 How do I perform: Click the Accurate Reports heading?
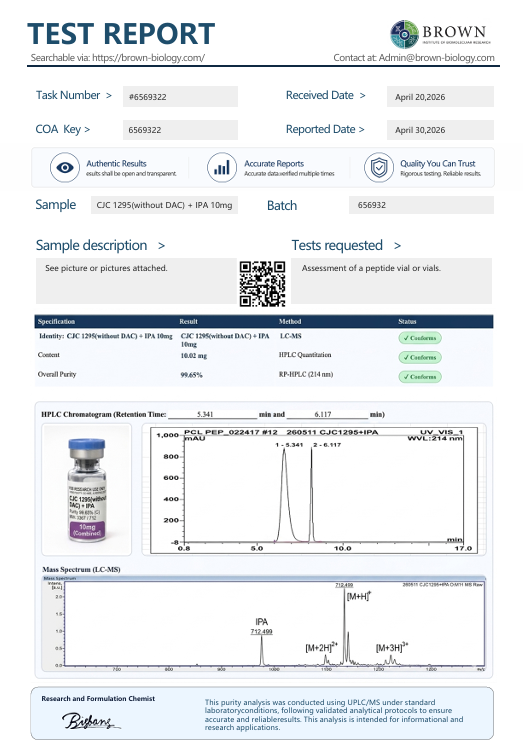274,163
